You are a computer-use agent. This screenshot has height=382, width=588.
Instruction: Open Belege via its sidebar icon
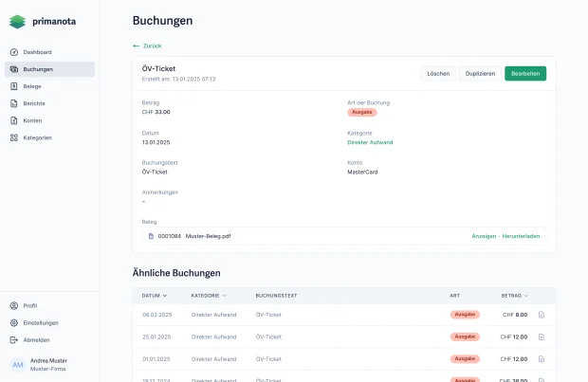click(14, 86)
